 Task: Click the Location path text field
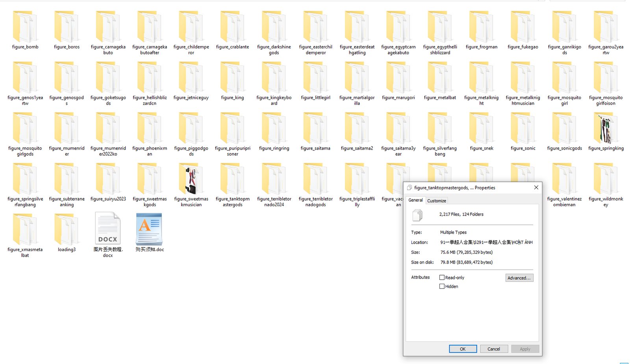click(x=486, y=242)
